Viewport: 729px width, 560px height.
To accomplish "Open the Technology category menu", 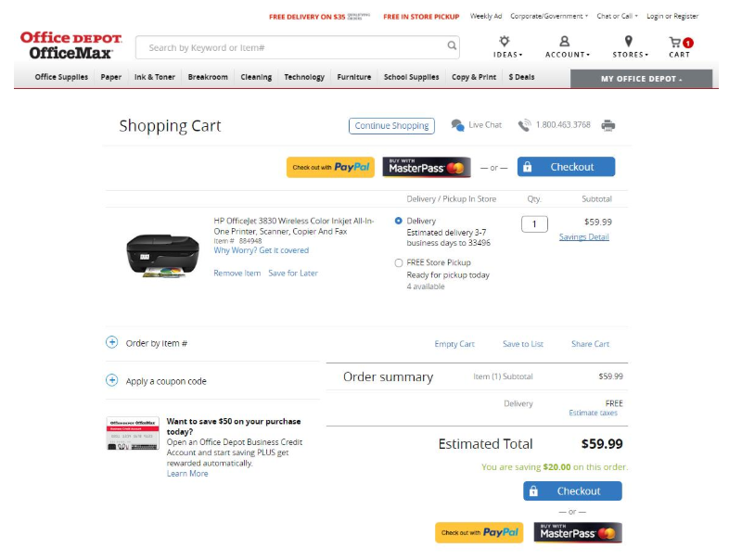I will click(304, 77).
